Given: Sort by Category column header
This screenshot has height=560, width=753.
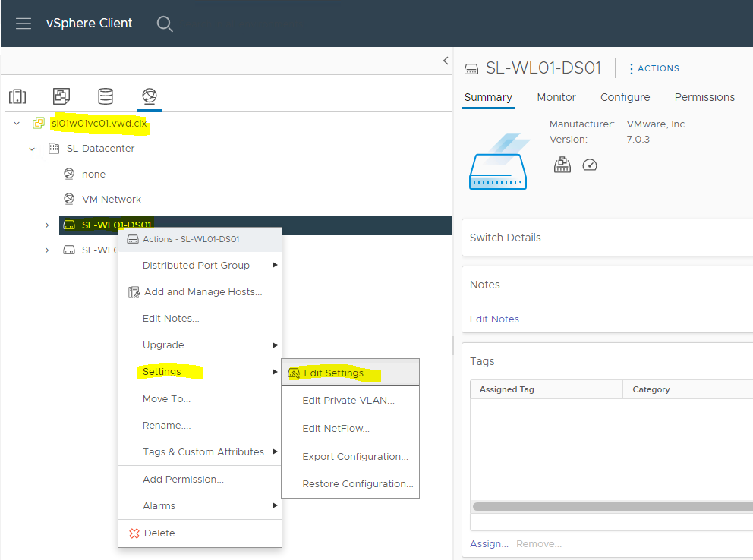Looking at the screenshot, I should (688, 389).
